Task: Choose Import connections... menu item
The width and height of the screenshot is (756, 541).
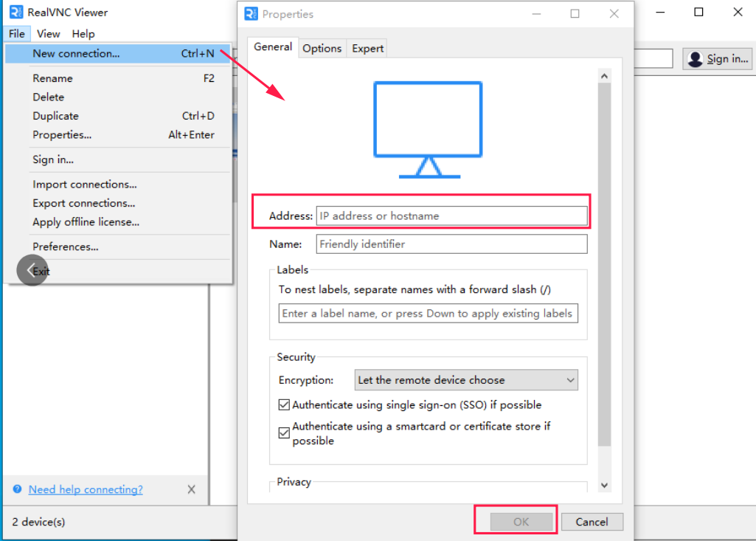Action: point(118,185)
